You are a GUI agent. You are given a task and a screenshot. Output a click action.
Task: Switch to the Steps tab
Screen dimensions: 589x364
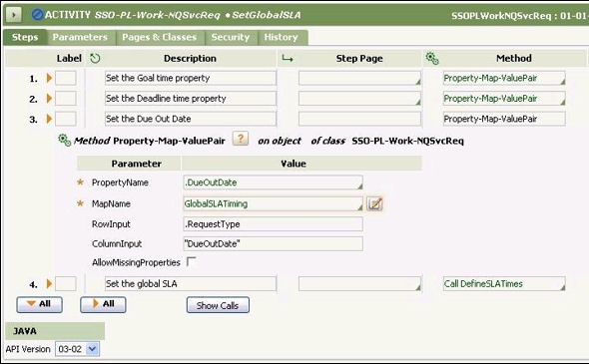click(x=25, y=37)
